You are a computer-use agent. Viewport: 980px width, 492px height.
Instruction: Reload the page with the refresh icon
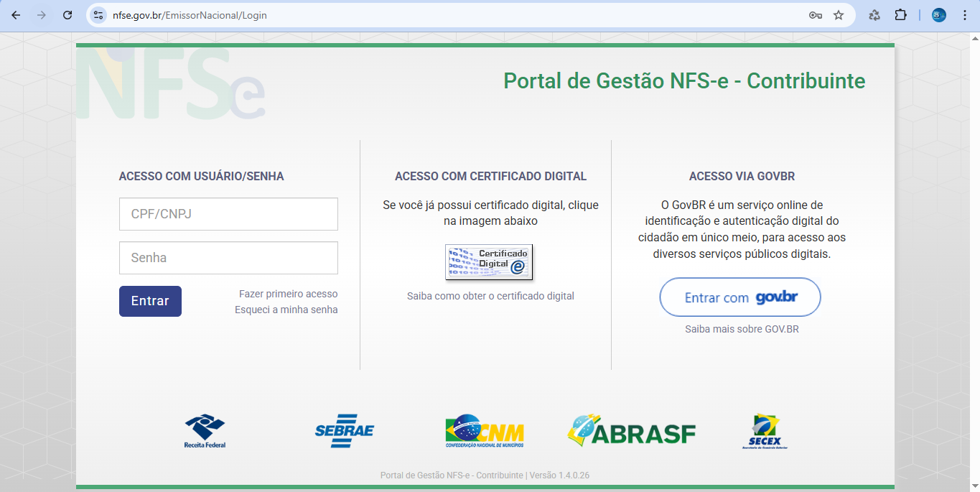[x=67, y=15]
